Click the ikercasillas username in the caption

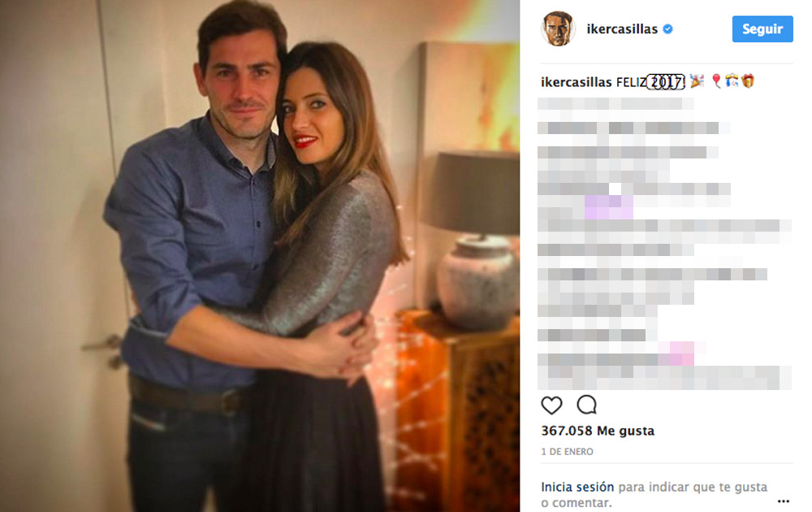click(577, 82)
